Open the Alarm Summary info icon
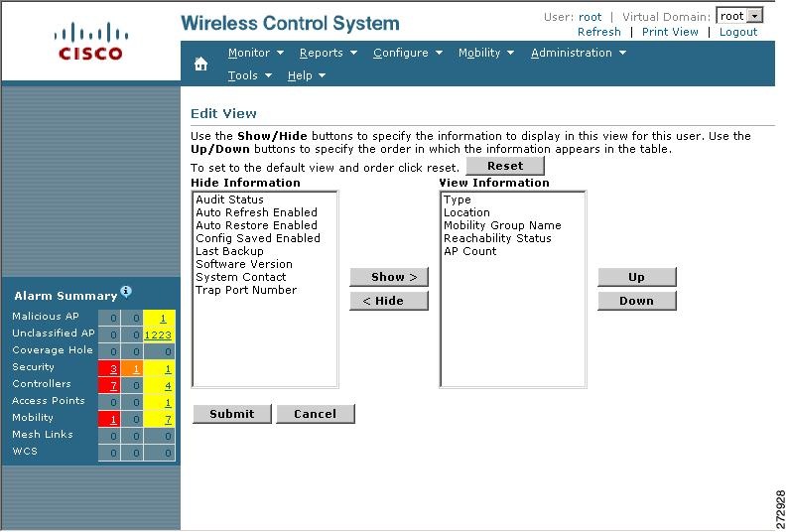 [x=126, y=291]
